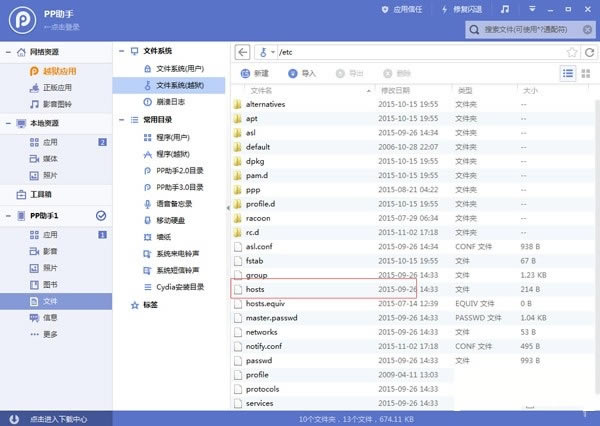Collapse the 常用目录 tree section
This screenshot has height=426, width=600.
[x=122, y=120]
